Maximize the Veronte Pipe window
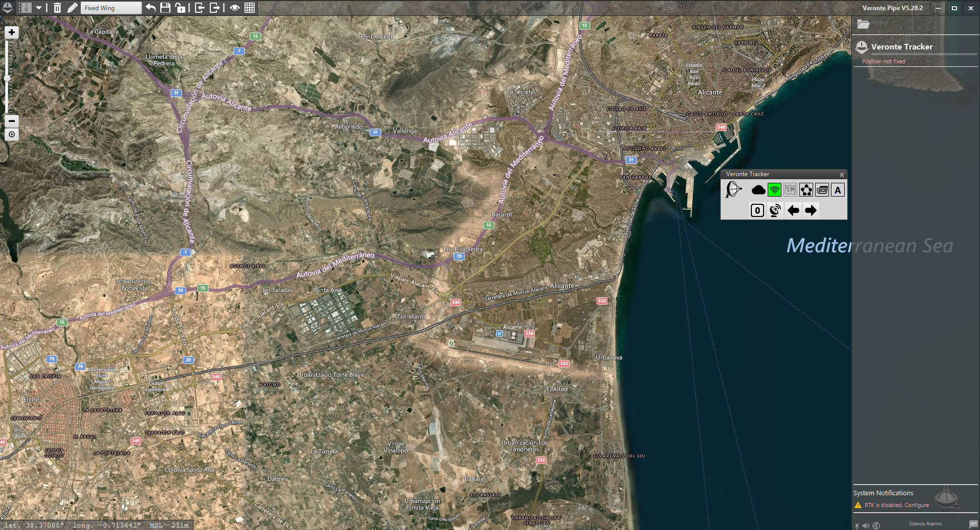The height and width of the screenshot is (530, 980). click(x=954, y=8)
